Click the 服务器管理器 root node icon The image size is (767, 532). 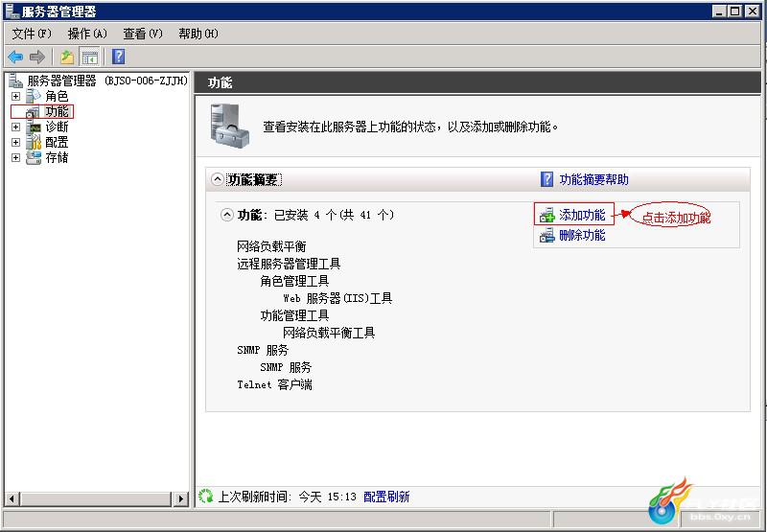click(15, 81)
